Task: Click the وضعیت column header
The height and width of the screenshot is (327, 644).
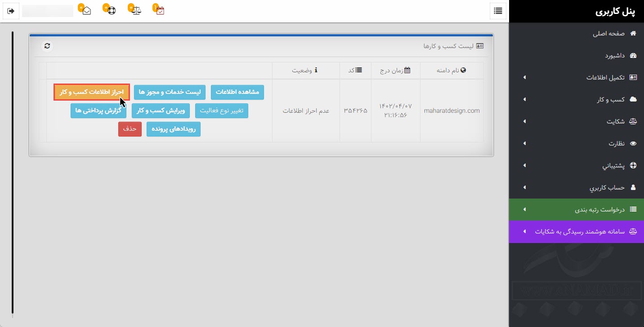Action: (x=305, y=71)
